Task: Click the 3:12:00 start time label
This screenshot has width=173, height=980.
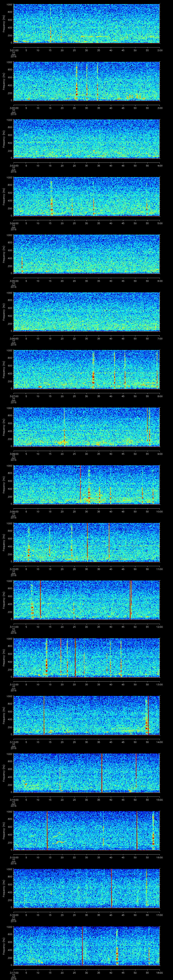Action: point(14,684)
